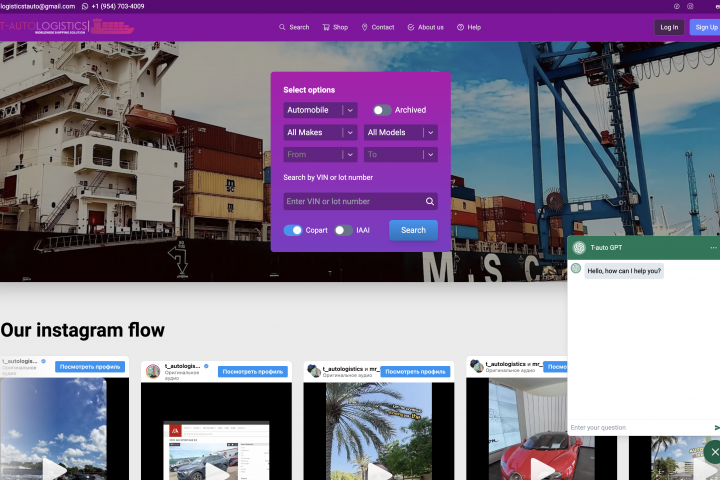Viewport: 720px width, 480px height.
Task: Click the account name on the car listing screenshot post
Action: pyautogui.click(x=183, y=366)
